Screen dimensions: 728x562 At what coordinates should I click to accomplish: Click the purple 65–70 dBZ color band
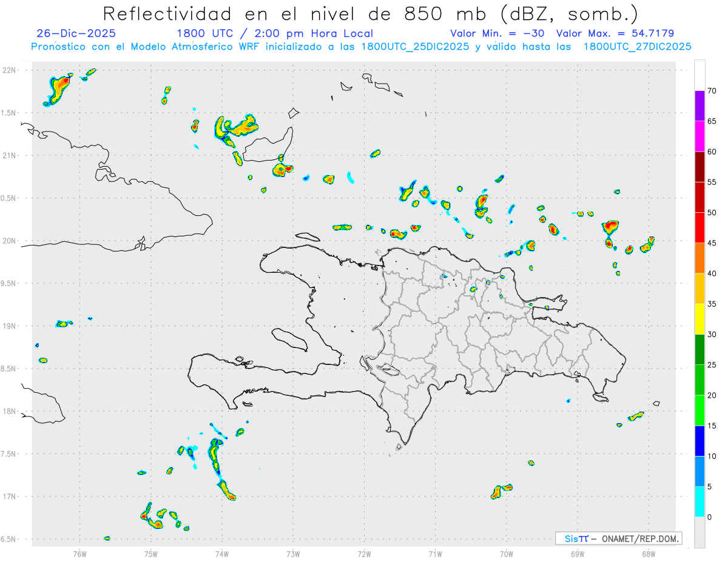(699, 105)
